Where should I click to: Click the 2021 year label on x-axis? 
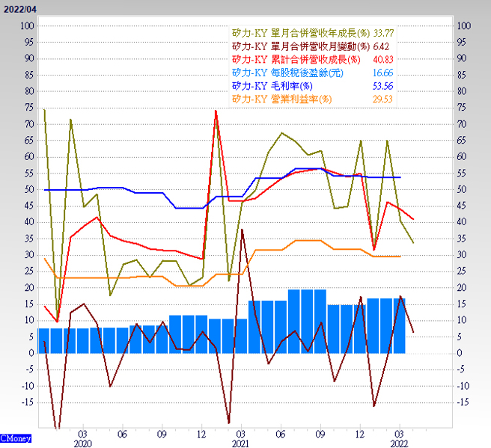click(240, 444)
